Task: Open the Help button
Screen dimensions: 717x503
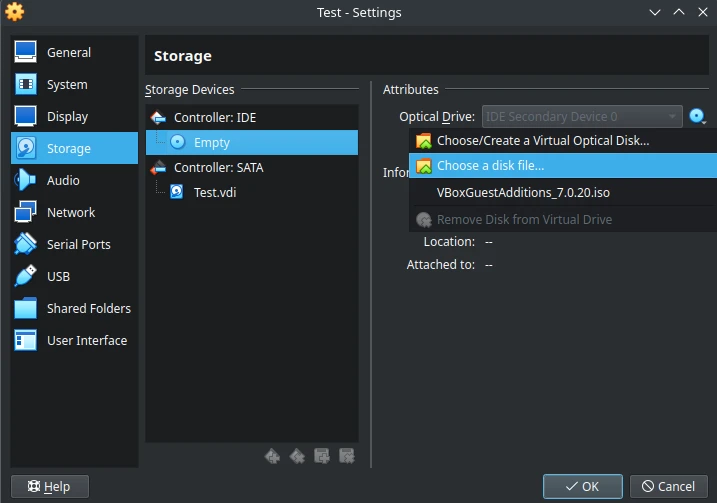Action: coord(50,486)
